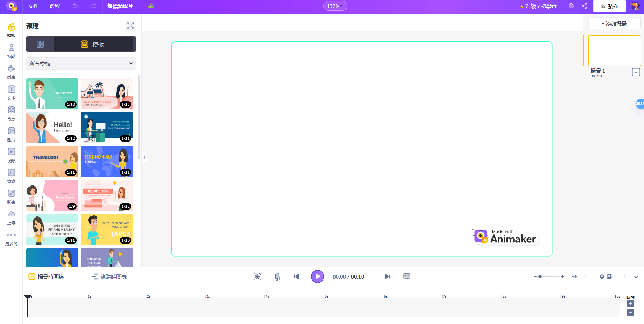644x324 pixels.
Task: Click the 發布 publish button
Action: (x=610, y=6)
